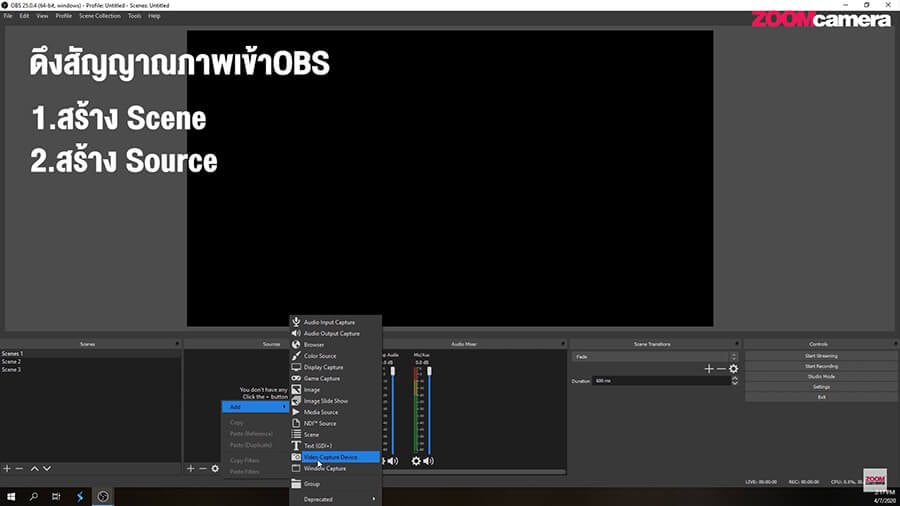Mute the Desktop Audio speaker icon

[x=393, y=461]
